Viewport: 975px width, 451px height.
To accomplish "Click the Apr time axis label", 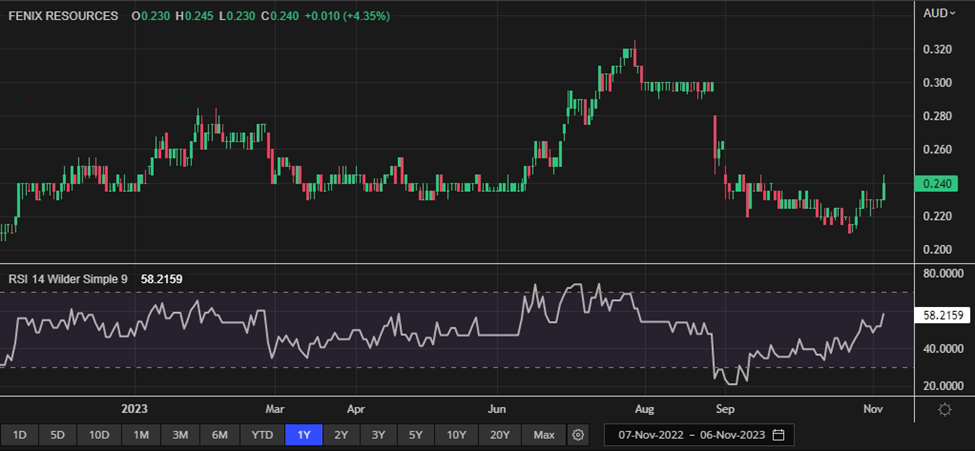I will [x=356, y=410].
